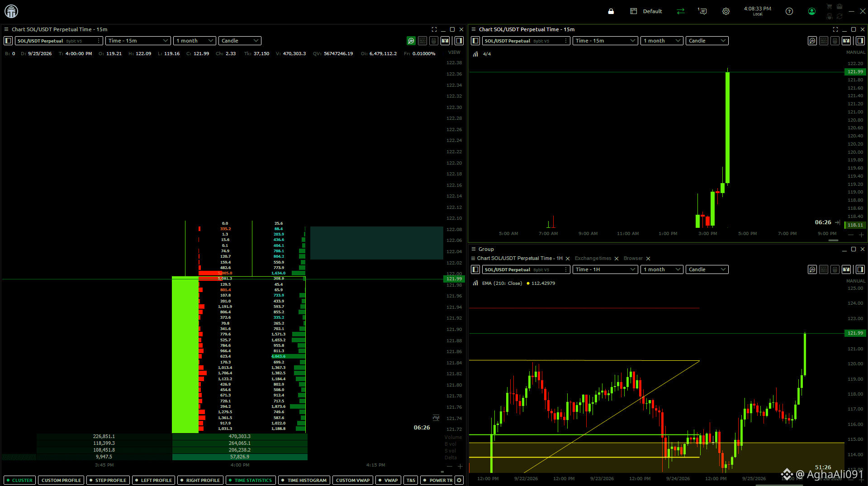Open the Time - 15m dropdown in left chart
The height and width of the screenshot is (486, 868).
(138, 41)
